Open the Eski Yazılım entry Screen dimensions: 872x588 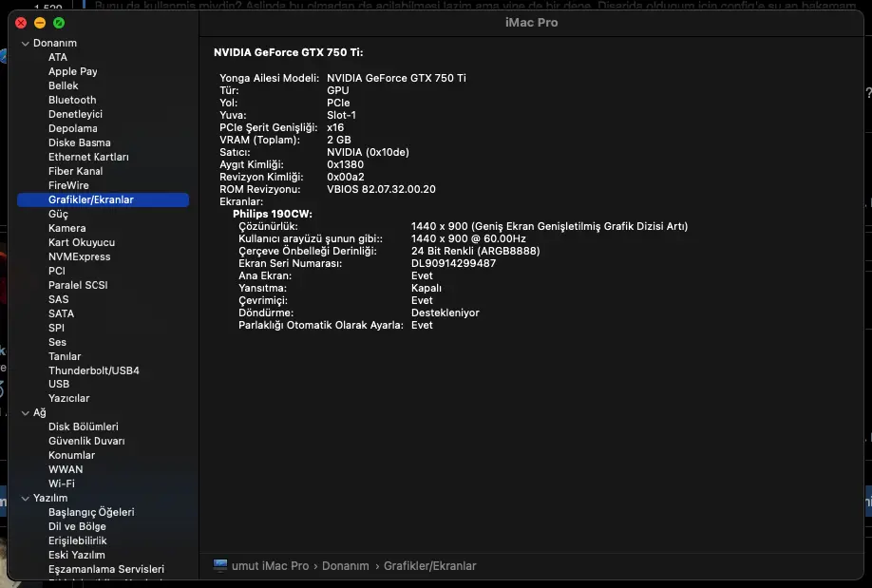point(77,555)
